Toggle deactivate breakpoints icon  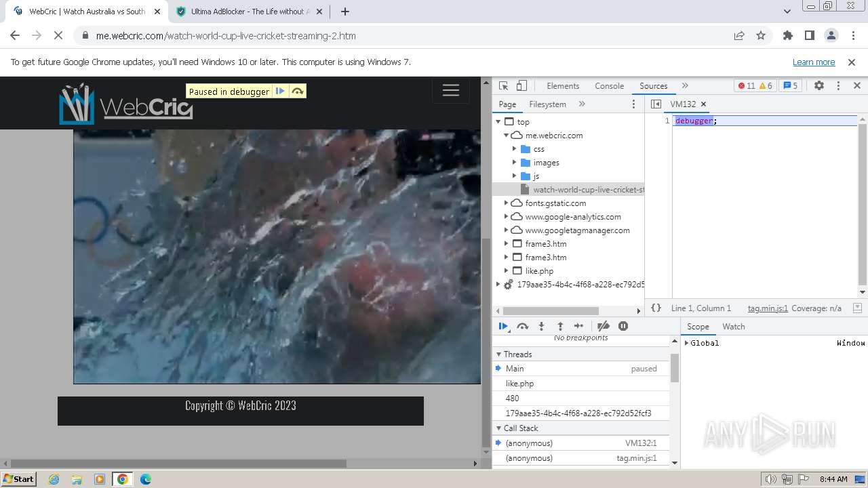coord(603,326)
